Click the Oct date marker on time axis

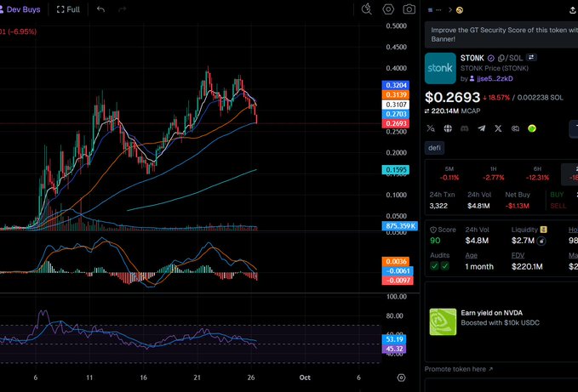click(x=305, y=378)
